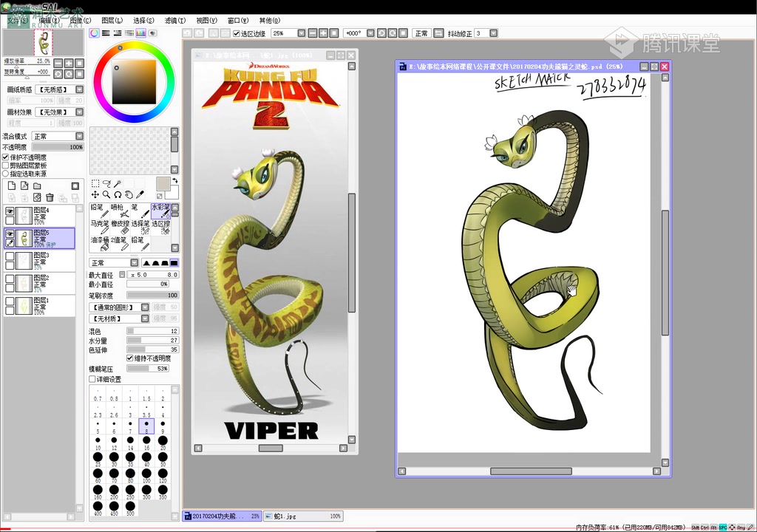Click the navigator canvas thumbnail
757x532 pixels.
point(43,42)
